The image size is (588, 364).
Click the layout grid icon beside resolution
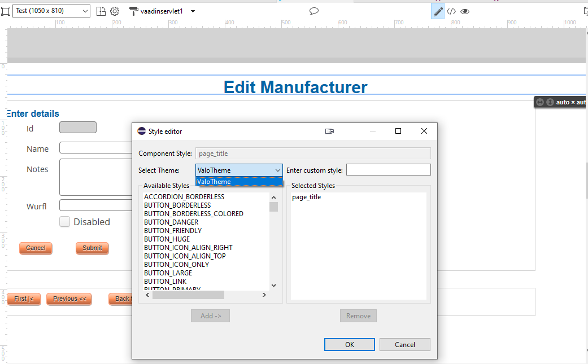coord(101,11)
